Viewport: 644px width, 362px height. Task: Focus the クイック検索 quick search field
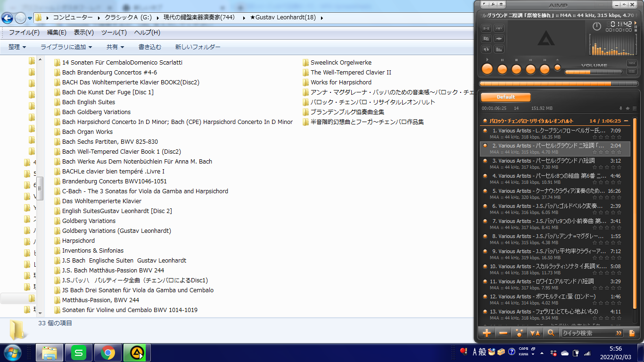click(592, 333)
